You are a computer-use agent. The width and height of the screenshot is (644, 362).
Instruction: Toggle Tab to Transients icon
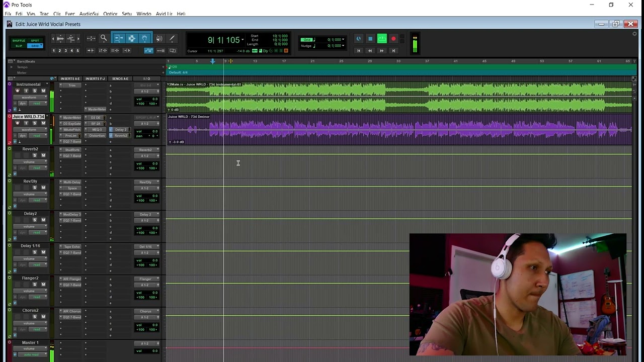pos(91,51)
